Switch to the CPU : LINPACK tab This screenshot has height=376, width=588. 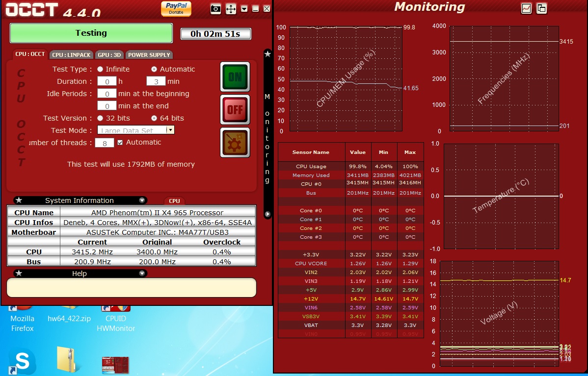coord(71,55)
